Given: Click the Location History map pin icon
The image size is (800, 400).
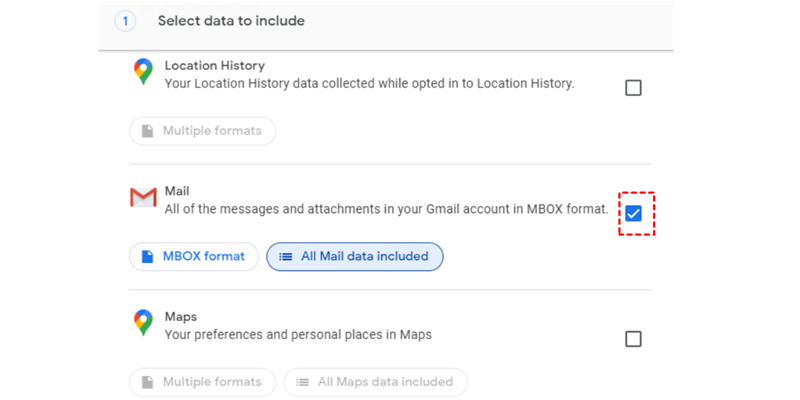Looking at the screenshot, I should (x=143, y=72).
